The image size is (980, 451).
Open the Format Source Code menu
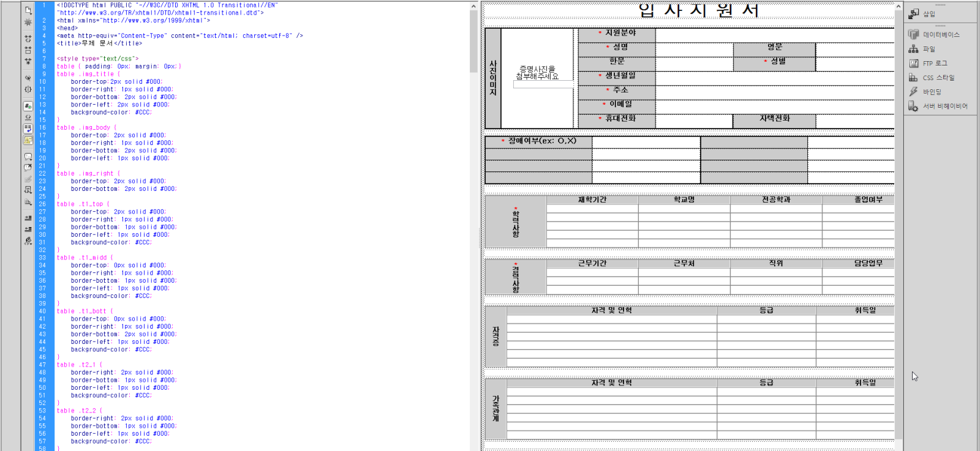tap(28, 241)
